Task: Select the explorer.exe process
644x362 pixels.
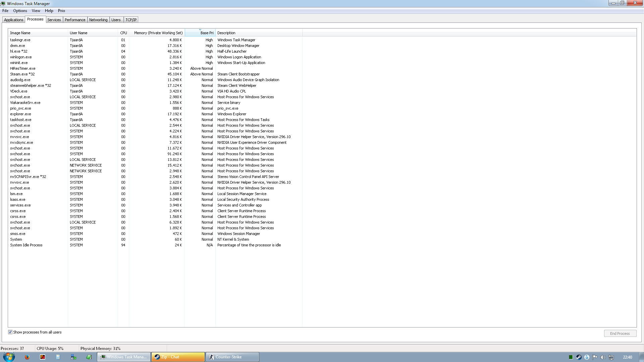Action: pos(155,114)
